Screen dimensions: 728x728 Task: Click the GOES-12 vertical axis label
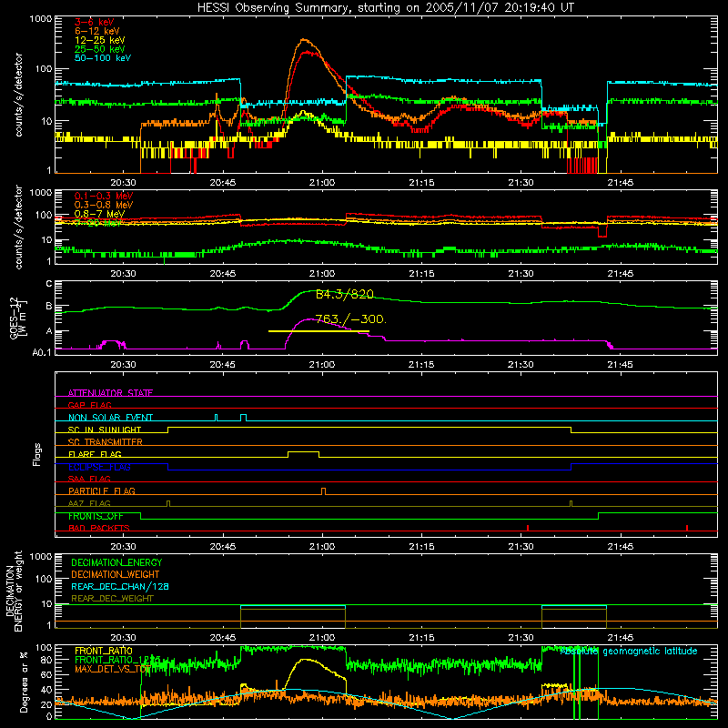18,318
